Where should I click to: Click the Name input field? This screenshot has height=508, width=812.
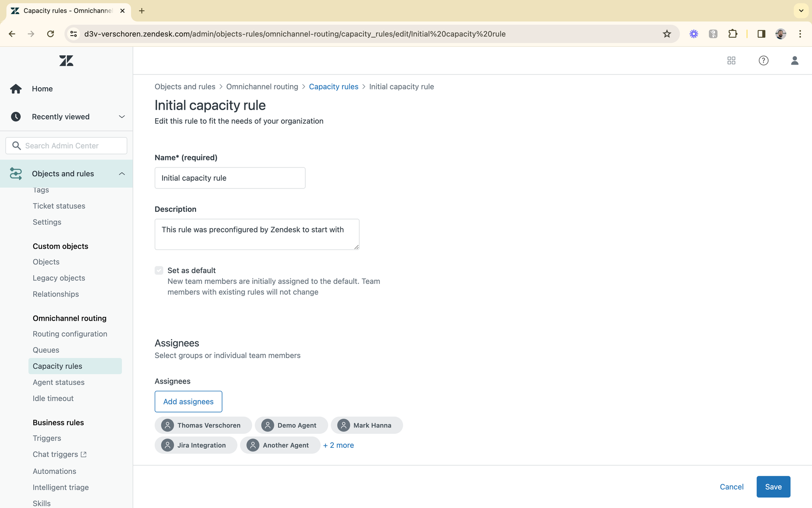point(230,178)
